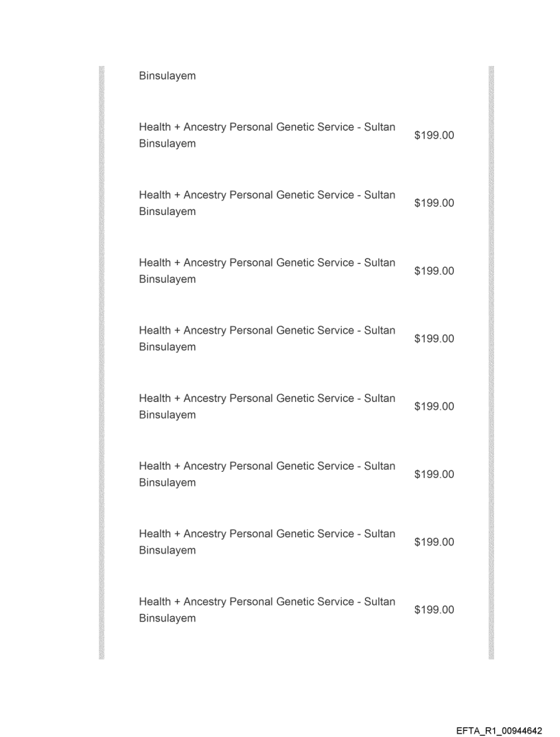This screenshot has height=737, width=560.
Task: Click the first Health + Ancestry item description
Action: point(266,135)
